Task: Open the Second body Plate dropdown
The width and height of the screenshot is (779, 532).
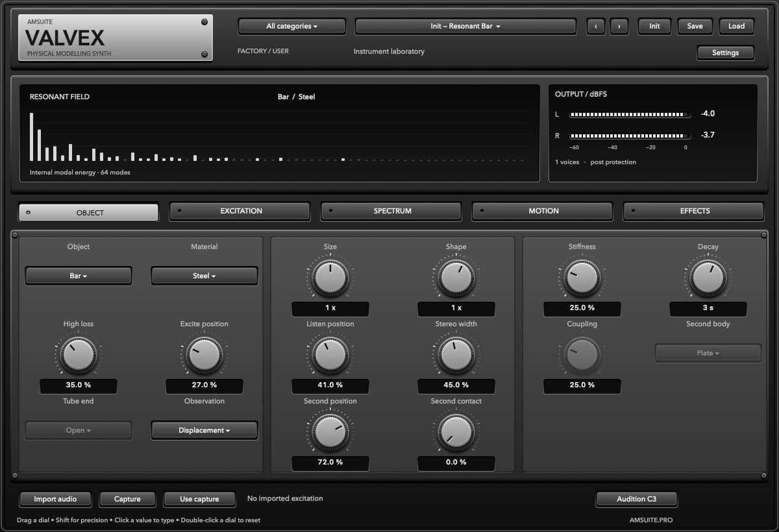Action: click(x=708, y=353)
